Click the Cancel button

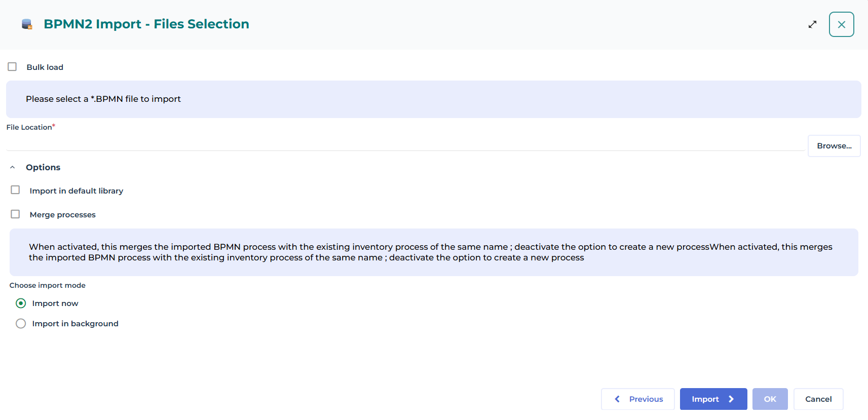coord(818,399)
